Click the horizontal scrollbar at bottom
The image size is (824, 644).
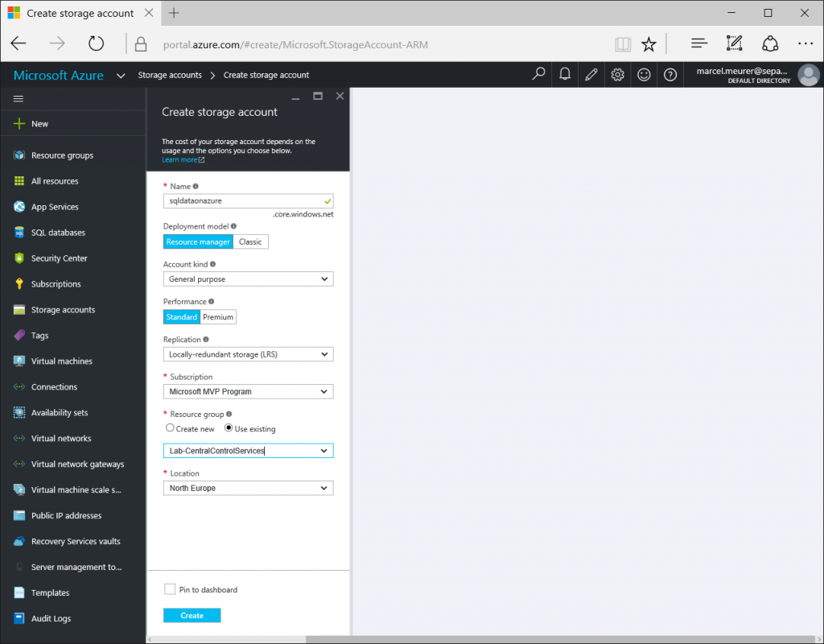click(560, 639)
